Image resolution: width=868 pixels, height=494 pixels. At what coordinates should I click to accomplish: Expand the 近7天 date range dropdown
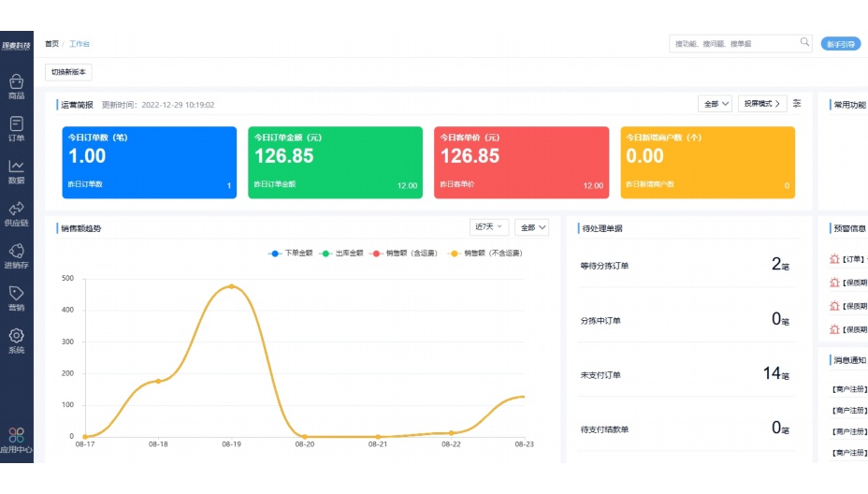[488, 227]
